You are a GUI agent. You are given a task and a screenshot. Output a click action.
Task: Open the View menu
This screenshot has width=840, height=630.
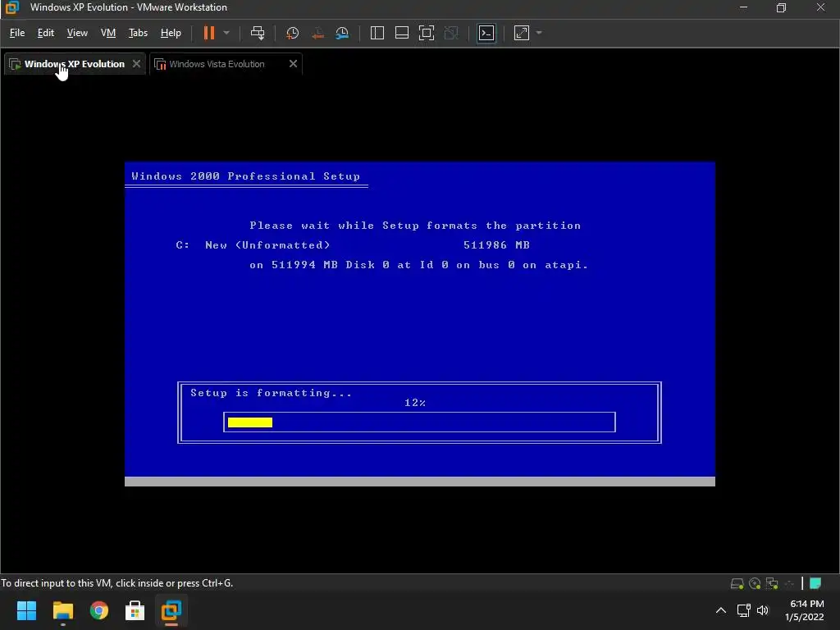point(77,33)
